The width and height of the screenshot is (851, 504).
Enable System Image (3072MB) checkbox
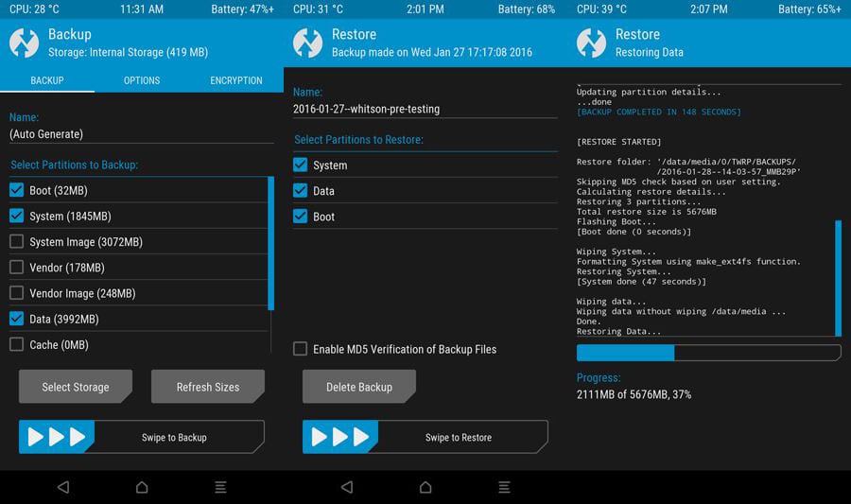pyautogui.click(x=17, y=241)
